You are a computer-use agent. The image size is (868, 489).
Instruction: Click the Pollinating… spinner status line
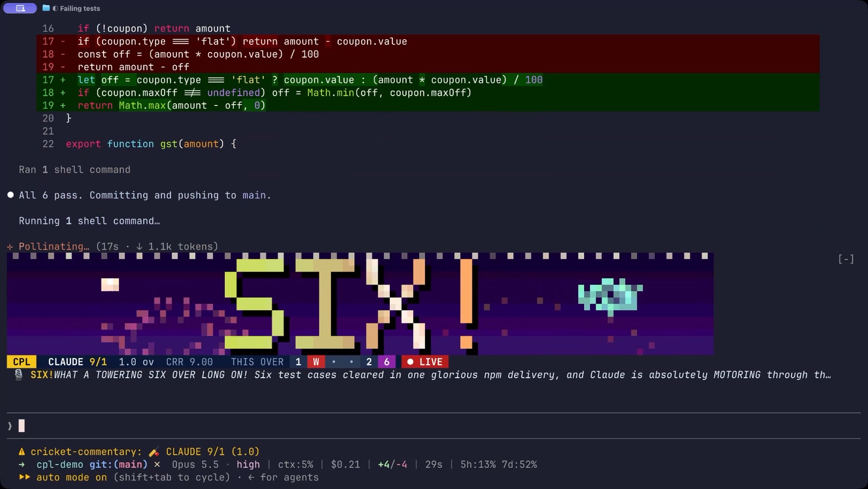point(112,247)
